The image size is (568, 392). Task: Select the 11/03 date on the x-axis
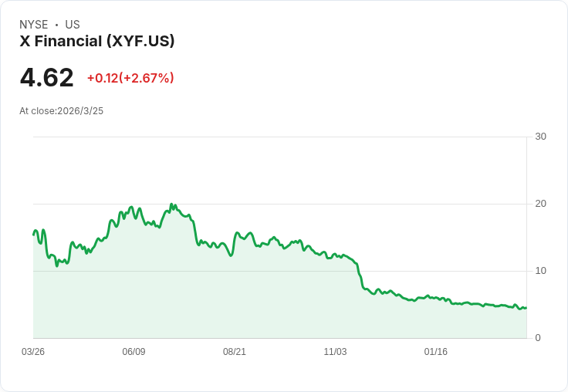[335, 352]
